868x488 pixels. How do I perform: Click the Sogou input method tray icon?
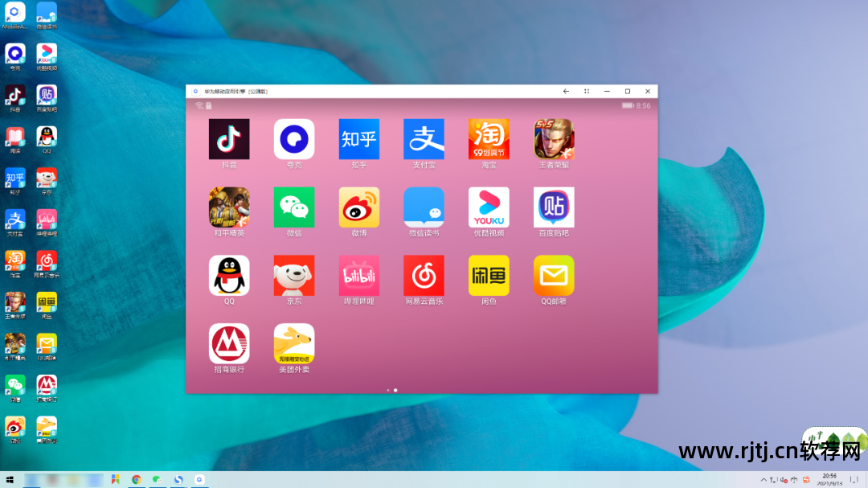pyautogui.click(x=806, y=480)
